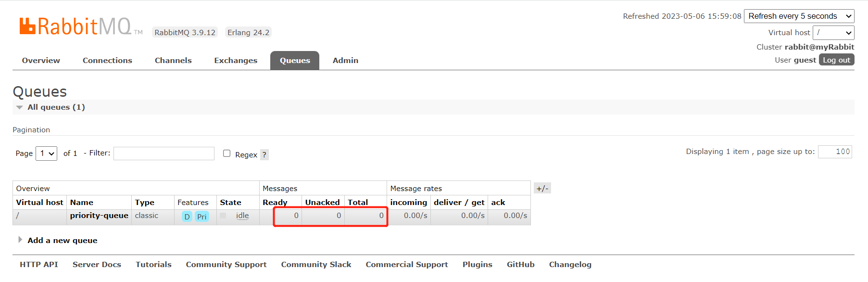Click the queue Filter text field
The height and width of the screenshot is (282, 868).
point(164,154)
